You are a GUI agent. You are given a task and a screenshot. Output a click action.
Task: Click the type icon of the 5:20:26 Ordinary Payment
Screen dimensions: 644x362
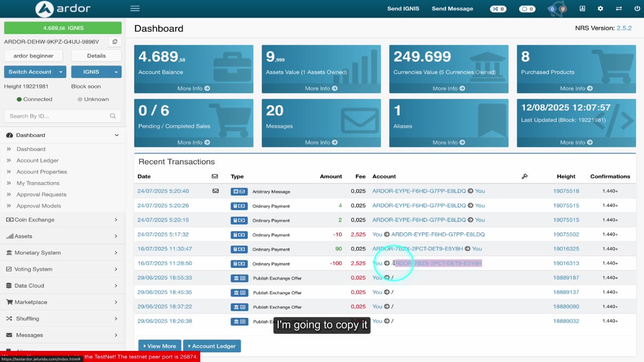pyautogui.click(x=239, y=206)
